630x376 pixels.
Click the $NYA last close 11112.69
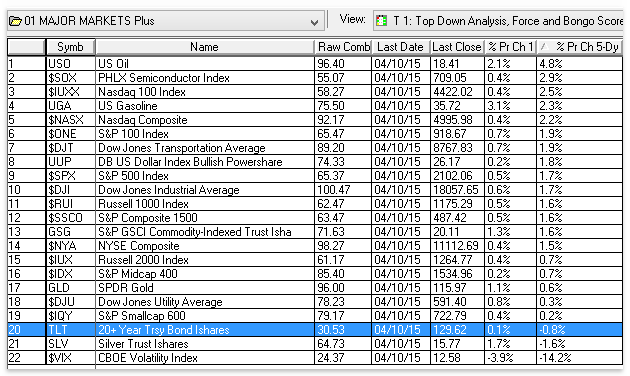click(457, 246)
